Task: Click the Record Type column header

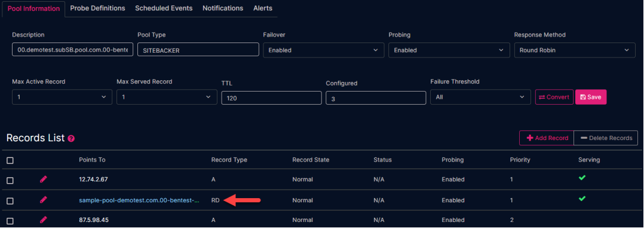Action: (229, 160)
